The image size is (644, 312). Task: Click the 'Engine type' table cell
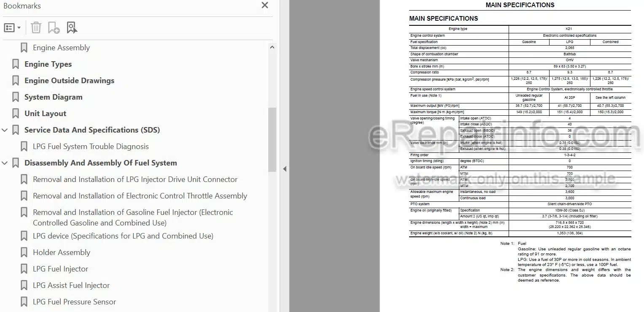pyautogui.click(x=458, y=29)
